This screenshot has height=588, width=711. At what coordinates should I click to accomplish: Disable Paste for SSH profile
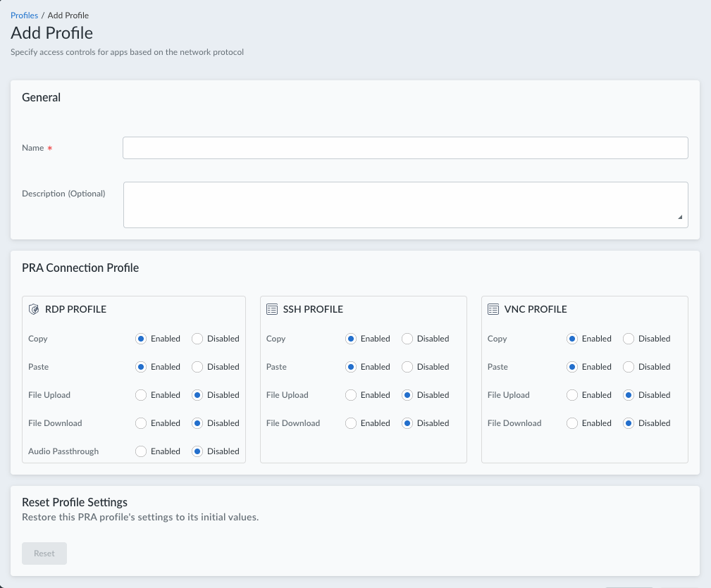pos(407,367)
